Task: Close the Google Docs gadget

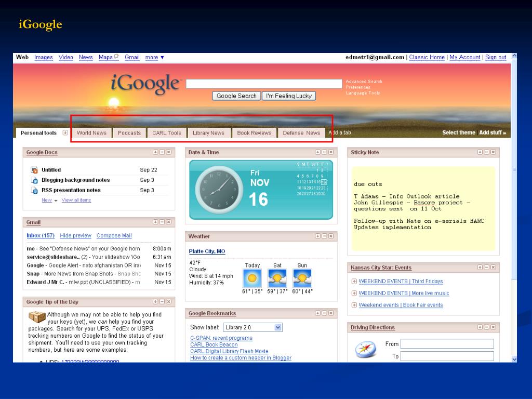Action: tap(169, 152)
